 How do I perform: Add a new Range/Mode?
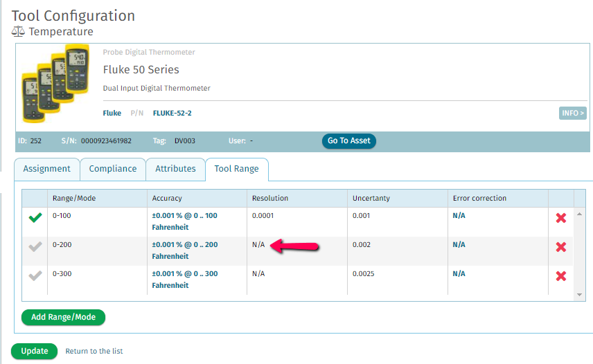[63, 317]
